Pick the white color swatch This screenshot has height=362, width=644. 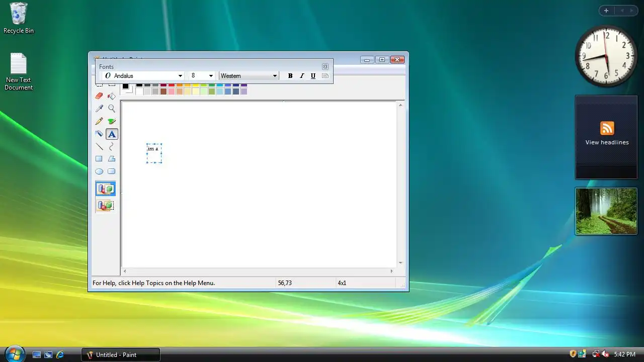click(139, 92)
